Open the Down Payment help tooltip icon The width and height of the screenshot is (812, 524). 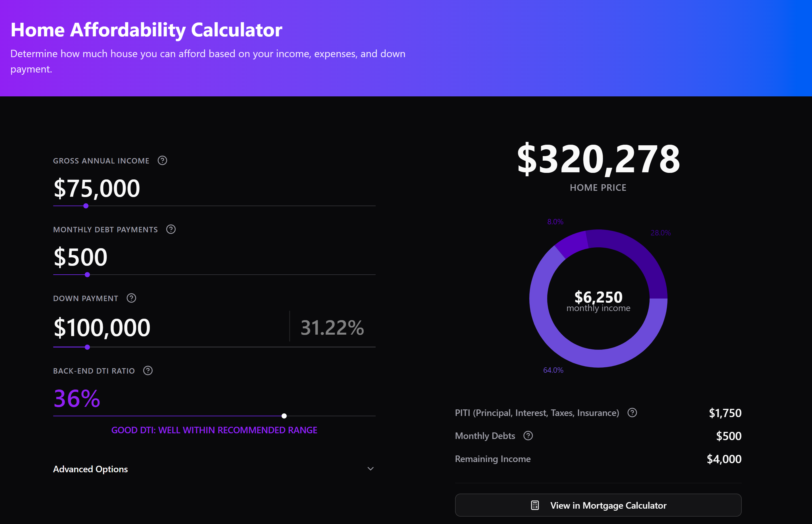(131, 298)
